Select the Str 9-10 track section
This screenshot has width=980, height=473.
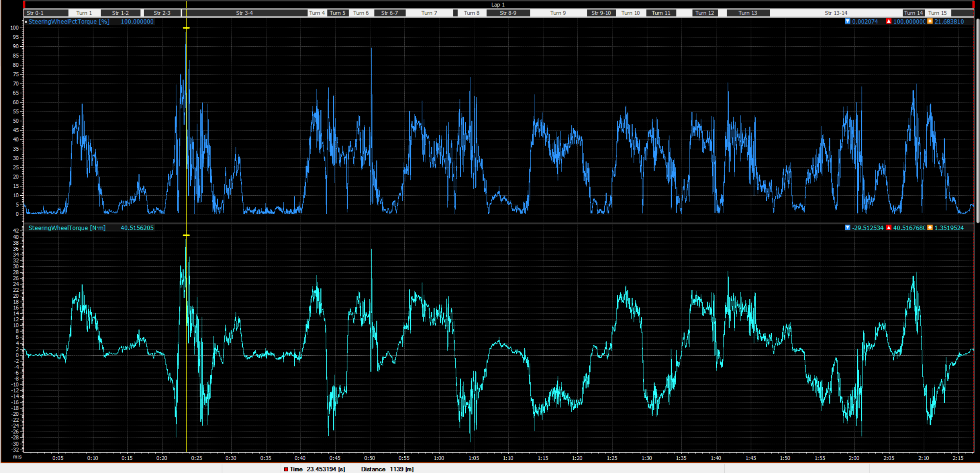coord(601,13)
